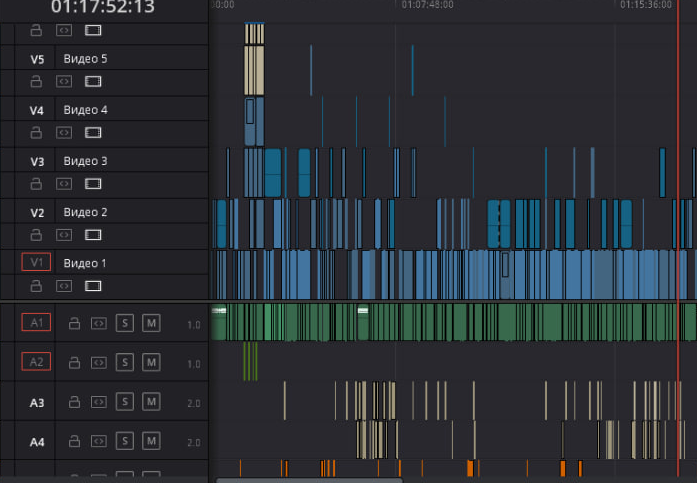Mute the A2 audio track

pos(151,362)
